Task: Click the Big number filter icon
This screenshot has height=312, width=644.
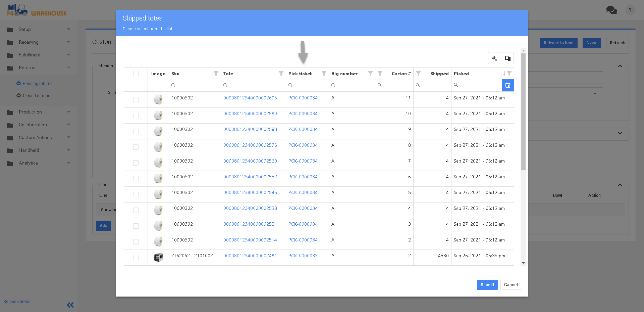Action: click(370, 73)
